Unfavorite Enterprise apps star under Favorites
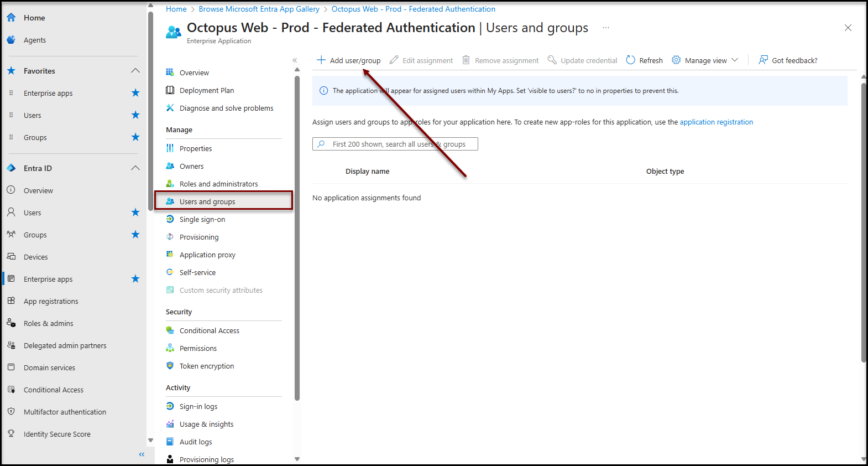The image size is (868, 466). coord(135,93)
